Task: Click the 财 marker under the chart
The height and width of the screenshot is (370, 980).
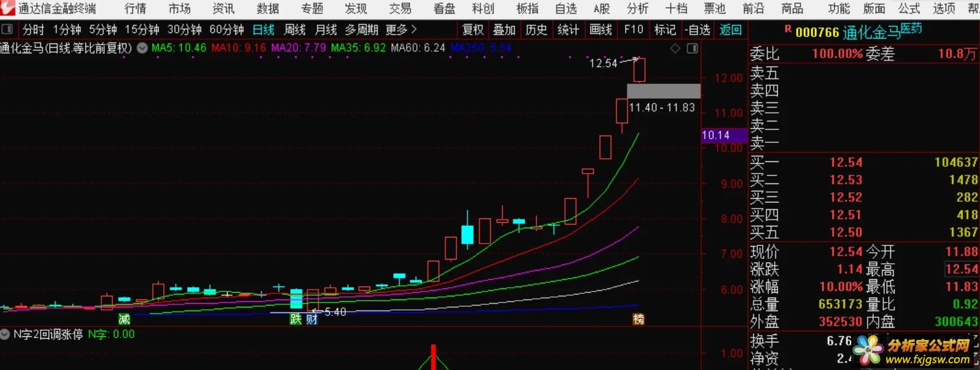Action: [x=312, y=319]
